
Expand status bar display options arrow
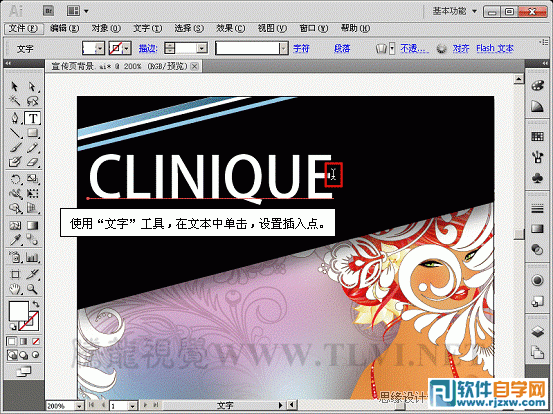pyautogui.click(x=281, y=405)
